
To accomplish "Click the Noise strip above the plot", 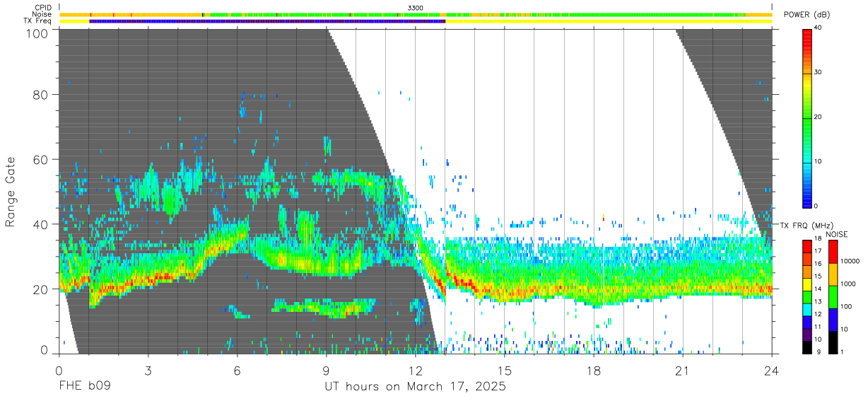I will click(416, 14).
